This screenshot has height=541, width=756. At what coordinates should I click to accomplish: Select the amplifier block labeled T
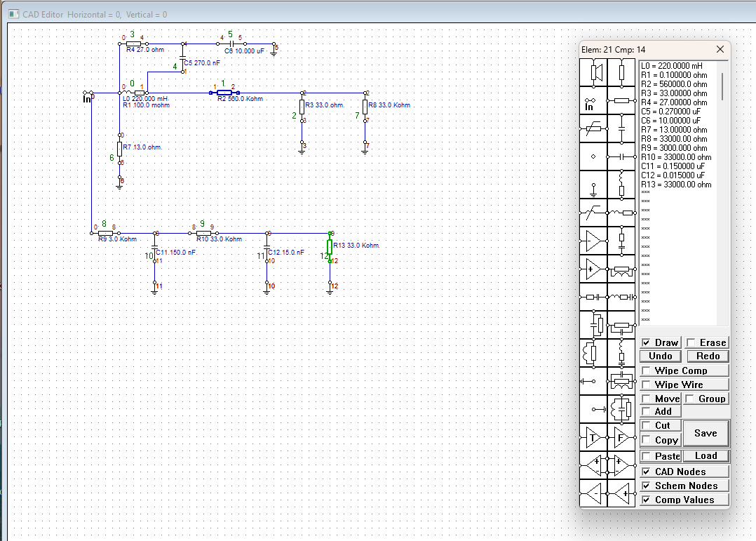pos(593,439)
